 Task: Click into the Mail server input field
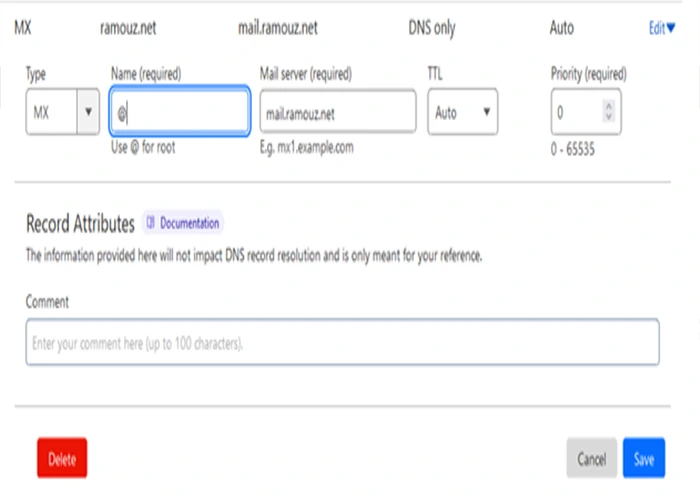[x=338, y=112]
